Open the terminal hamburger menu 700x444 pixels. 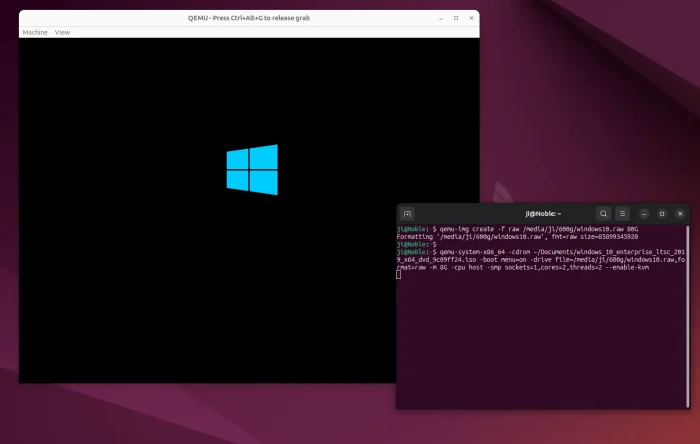coord(622,214)
